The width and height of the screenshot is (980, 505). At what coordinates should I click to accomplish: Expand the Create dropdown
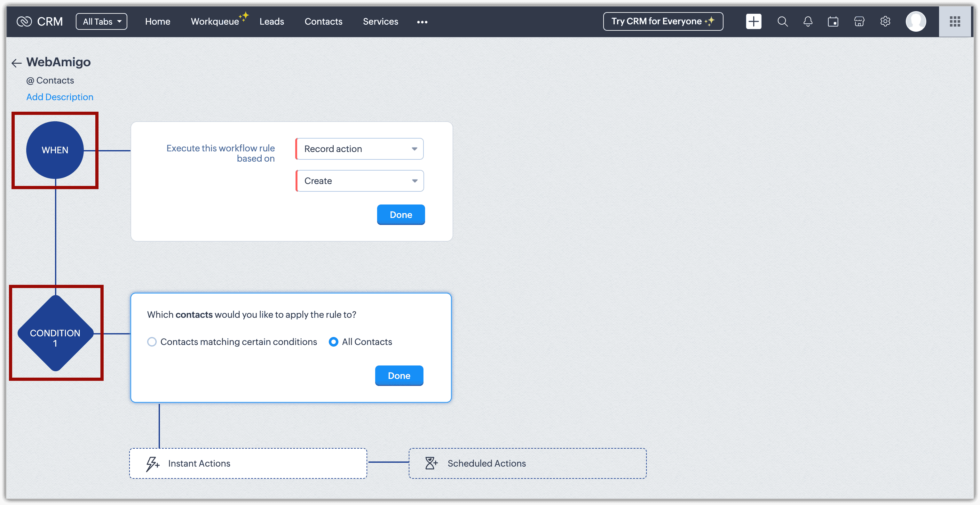(360, 181)
